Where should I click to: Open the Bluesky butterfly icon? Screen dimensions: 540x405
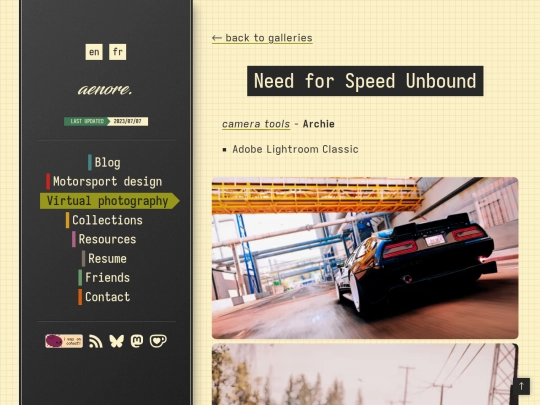pos(116,341)
